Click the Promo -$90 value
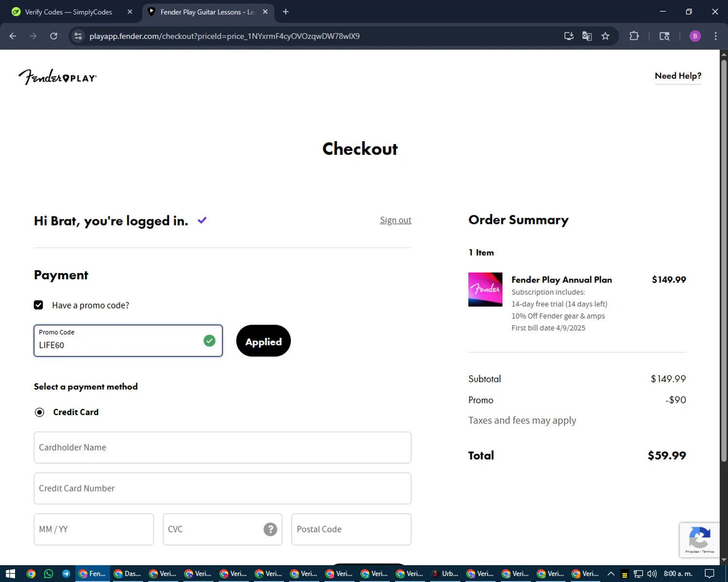Screen dimensions: 728x582 click(x=676, y=400)
